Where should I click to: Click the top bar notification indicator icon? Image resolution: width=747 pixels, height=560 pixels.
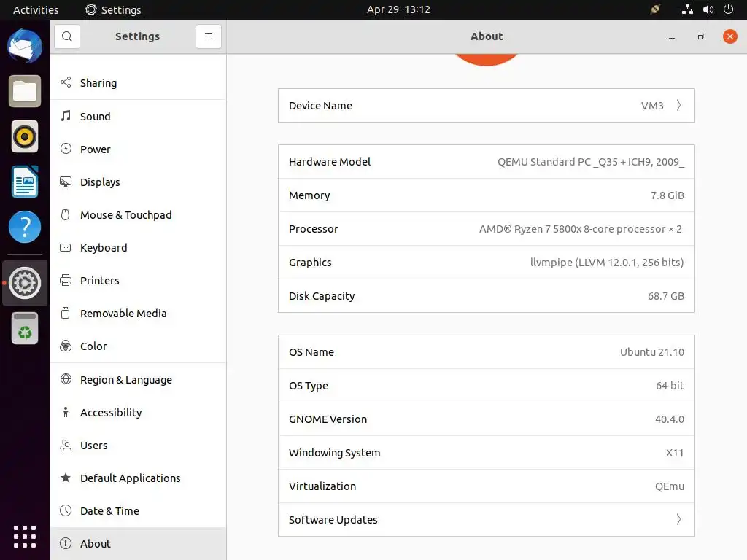[x=656, y=9]
